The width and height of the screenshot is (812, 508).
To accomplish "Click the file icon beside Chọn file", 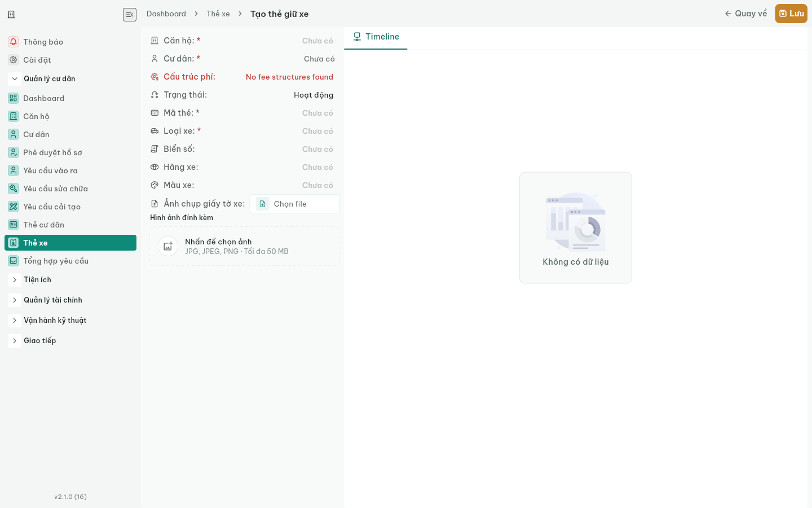I will pyautogui.click(x=262, y=204).
